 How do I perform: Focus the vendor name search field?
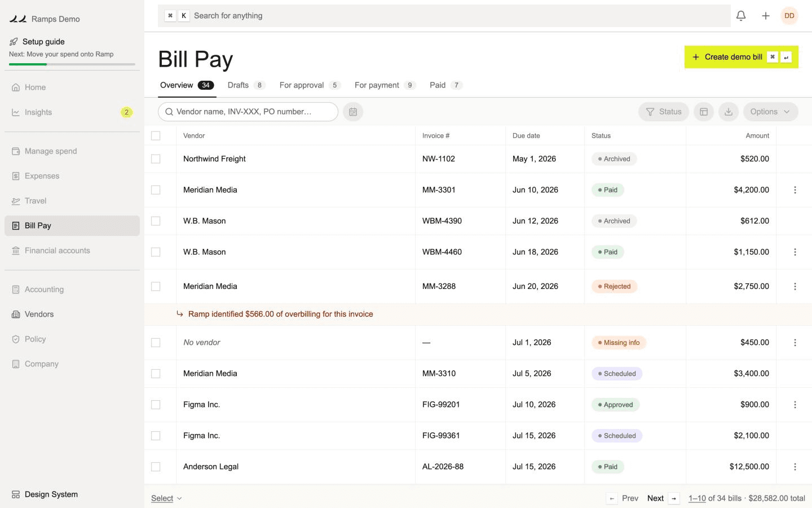coord(248,112)
